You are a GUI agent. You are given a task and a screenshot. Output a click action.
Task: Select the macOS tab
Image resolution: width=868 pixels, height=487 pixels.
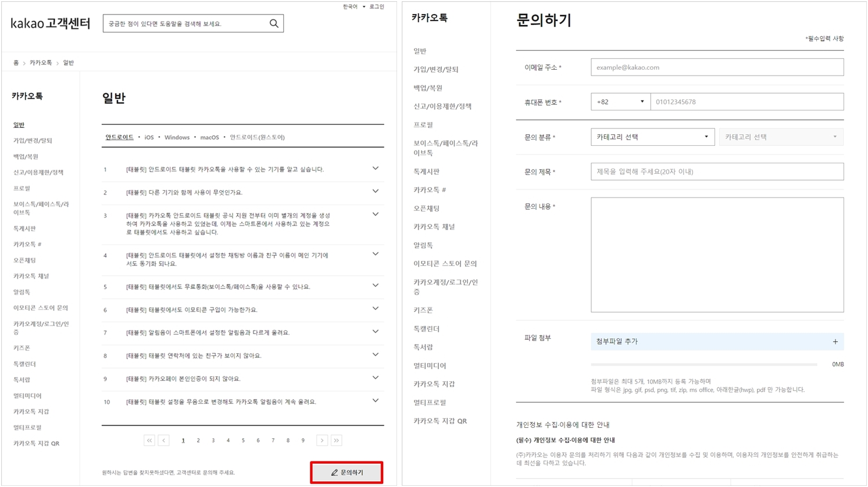[x=209, y=137]
